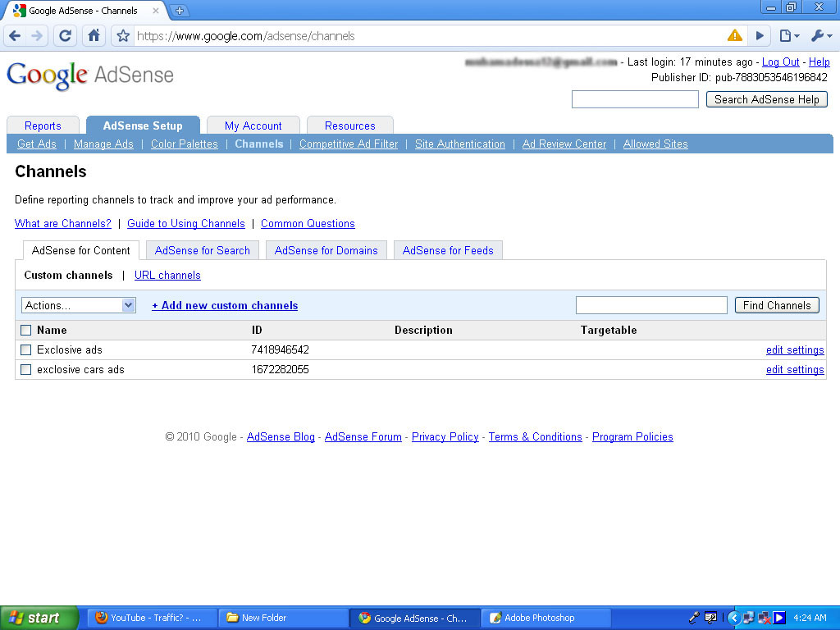Click the browser address bar URL
840x630 pixels.
(246, 36)
